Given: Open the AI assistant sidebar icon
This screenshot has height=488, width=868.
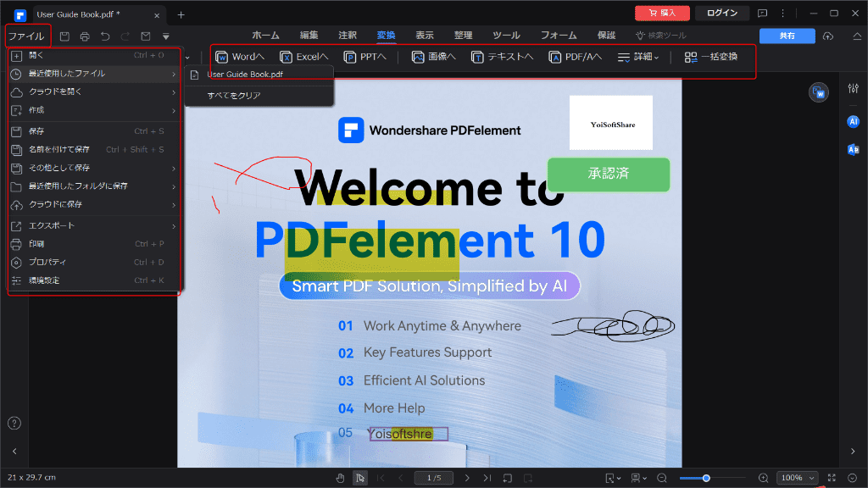Looking at the screenshot, I should 853,122.
